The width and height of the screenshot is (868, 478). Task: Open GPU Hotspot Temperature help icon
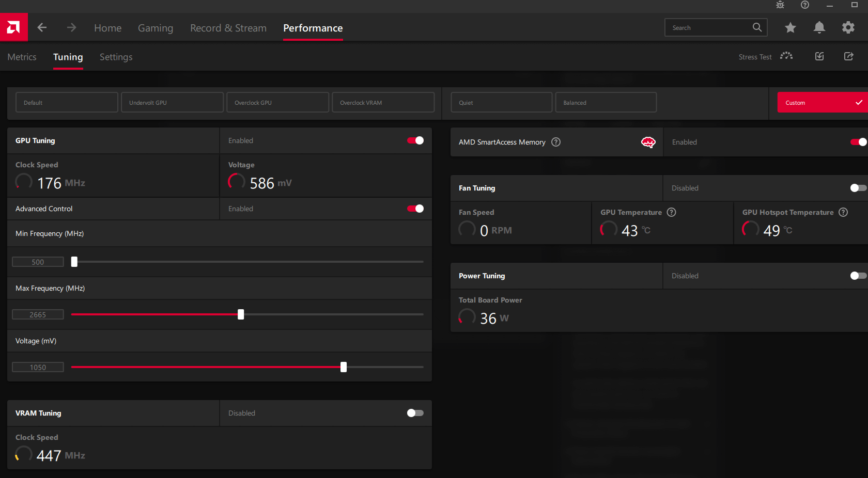tap(843, 212)
